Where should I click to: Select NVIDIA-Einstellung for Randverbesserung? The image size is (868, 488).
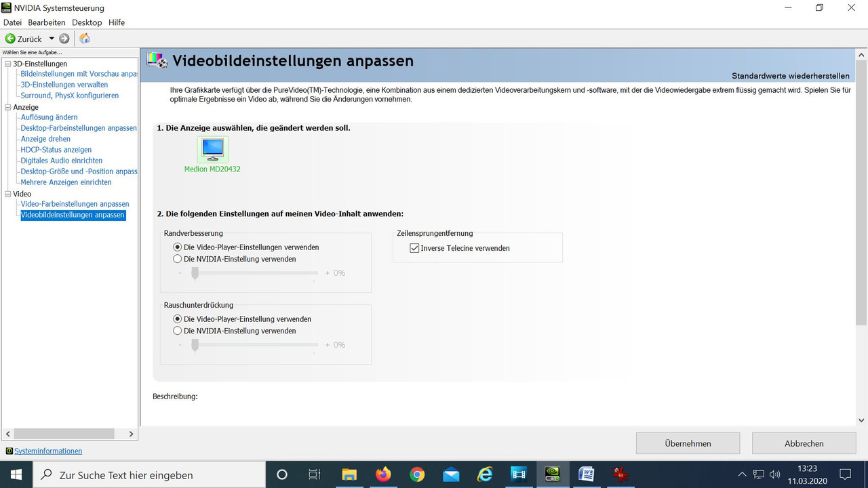178,259
